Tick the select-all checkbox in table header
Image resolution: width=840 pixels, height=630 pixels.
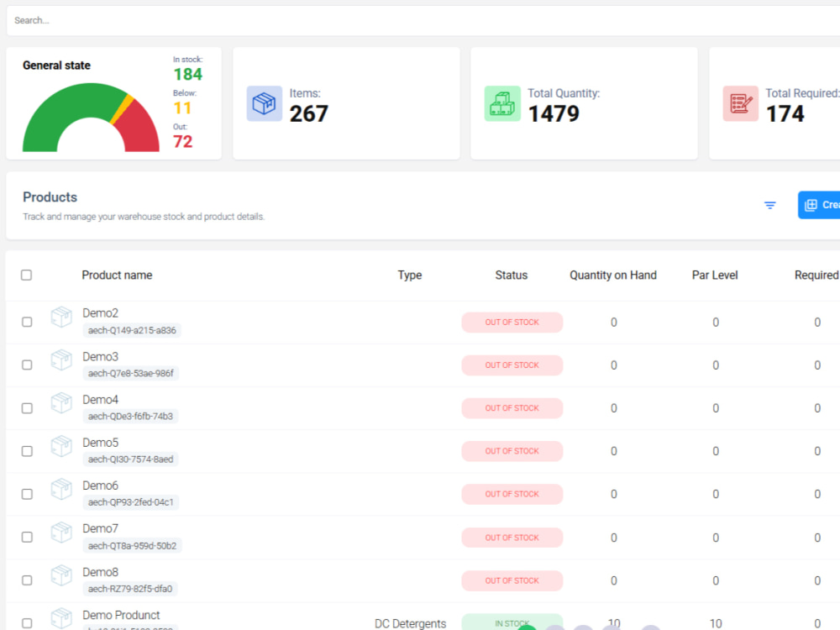click(x=26, y=275)
